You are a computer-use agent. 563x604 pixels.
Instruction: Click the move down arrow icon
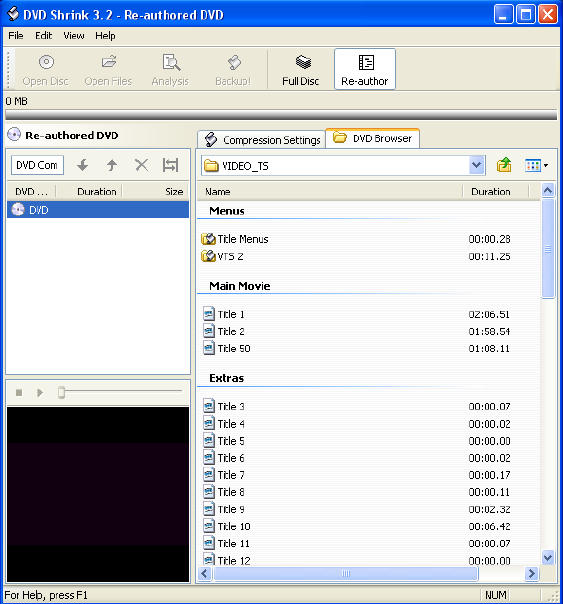coord(82,165)
